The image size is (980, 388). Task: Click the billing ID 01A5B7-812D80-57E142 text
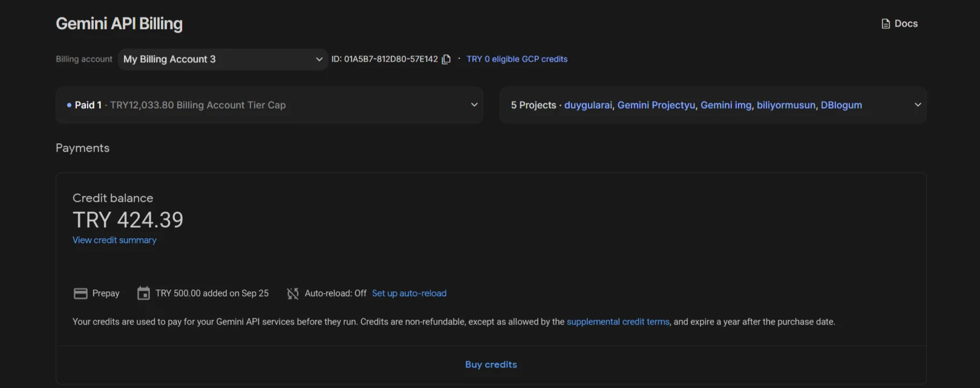pos(384,59)
